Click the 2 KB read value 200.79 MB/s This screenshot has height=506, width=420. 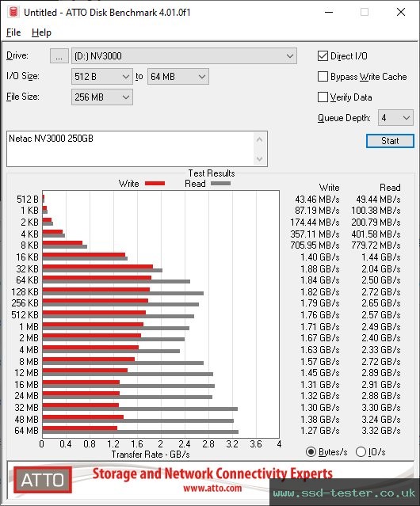376,223
